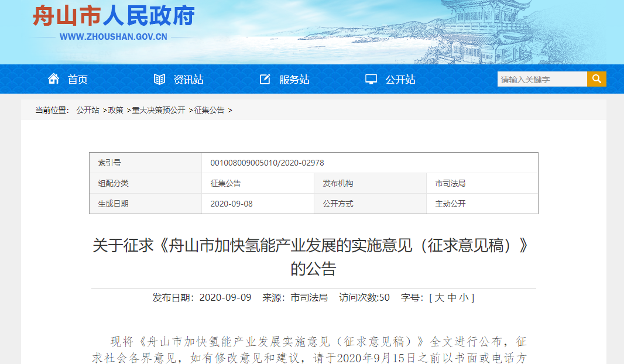The image size is (624, 364).
Task: Set font size to 小
Action: point(463,298)
